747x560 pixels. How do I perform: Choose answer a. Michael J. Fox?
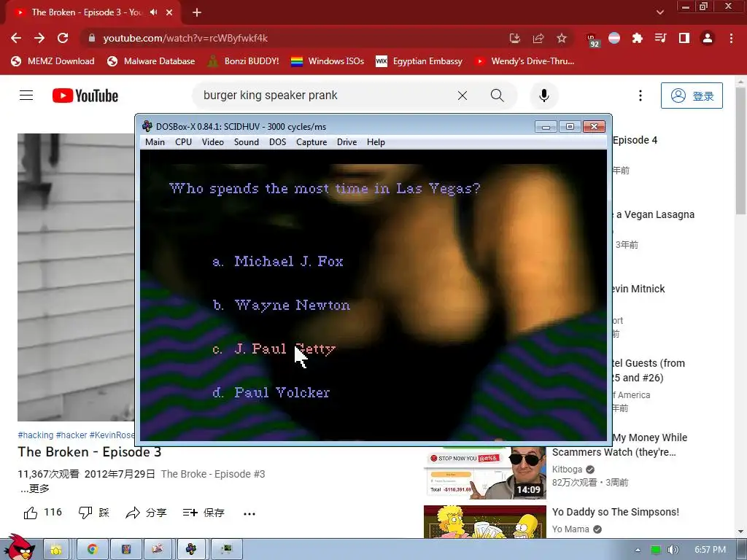coord(278,262)
